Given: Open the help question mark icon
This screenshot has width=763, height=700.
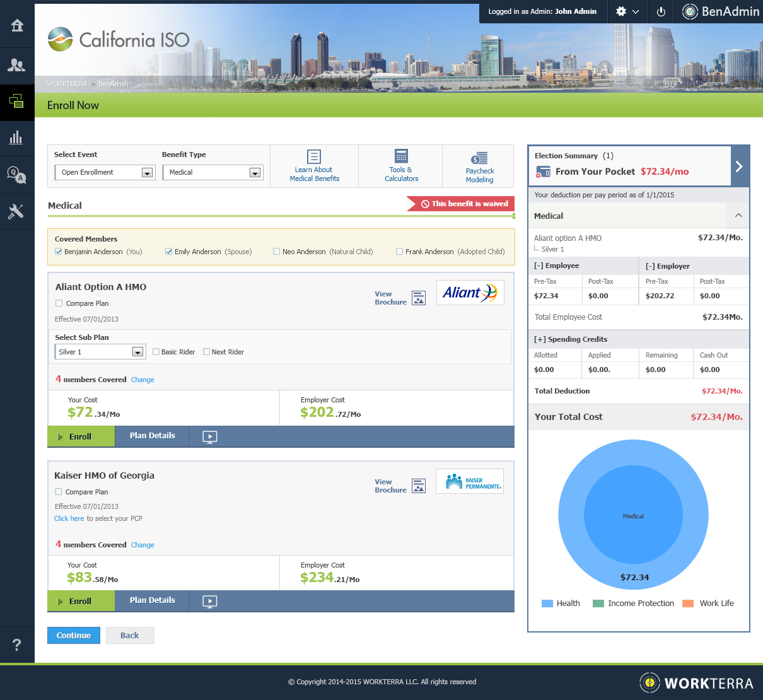Looking at the screenshot, I should (x=17, y=645).
